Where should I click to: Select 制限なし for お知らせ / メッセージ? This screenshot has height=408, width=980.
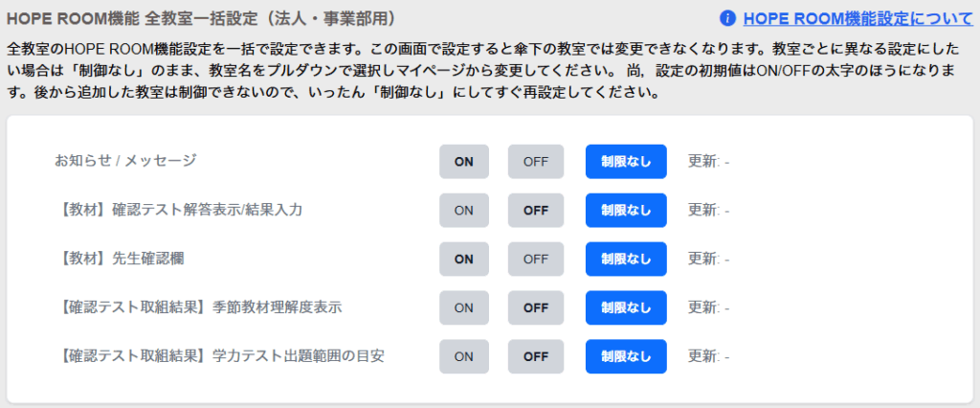click(626, 162)
